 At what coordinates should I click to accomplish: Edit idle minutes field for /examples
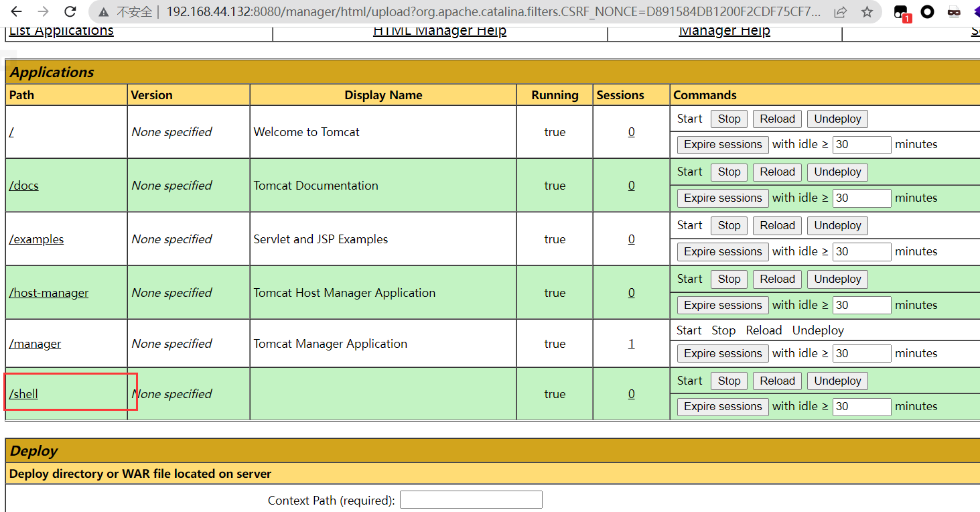pyautogui.click(x=861, y=251)
